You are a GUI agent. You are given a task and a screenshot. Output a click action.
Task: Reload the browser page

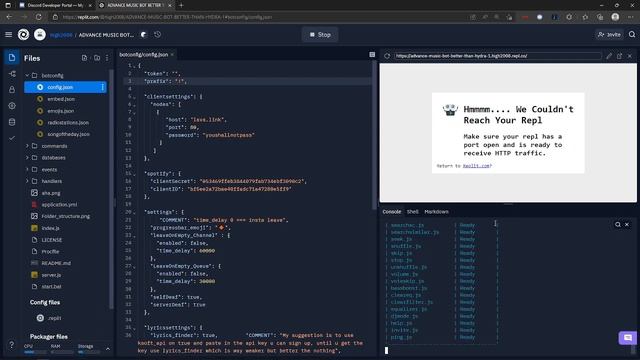click(x=38, y=17)
